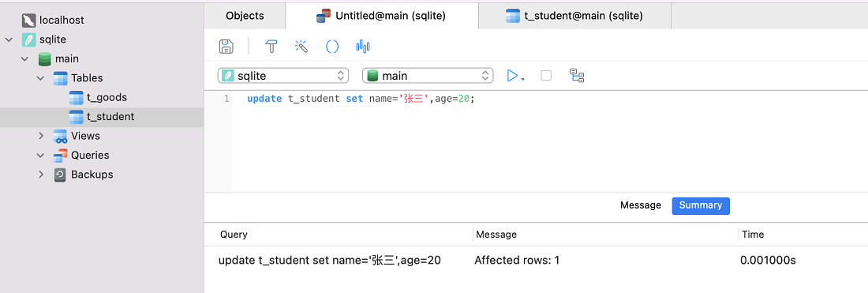The image size is (868, 293).
Task: Run the query with the play icon
Action: (513, 76)
